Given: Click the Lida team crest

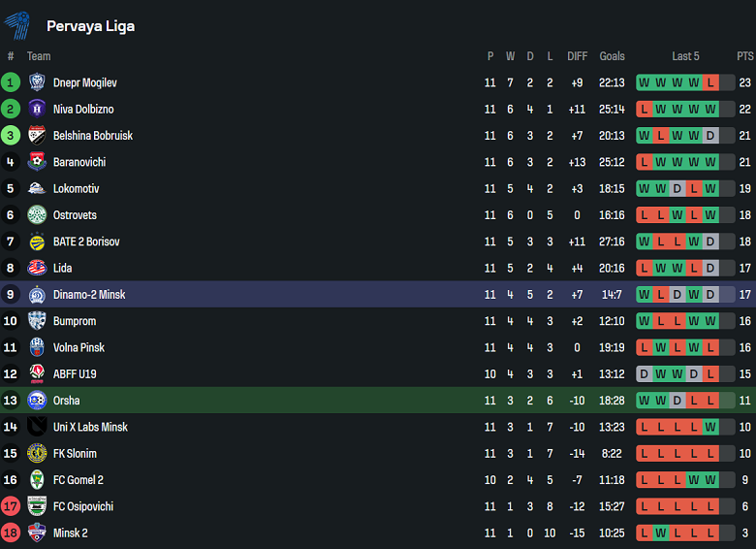Looking at the screenshot, I should pos(37,268).
